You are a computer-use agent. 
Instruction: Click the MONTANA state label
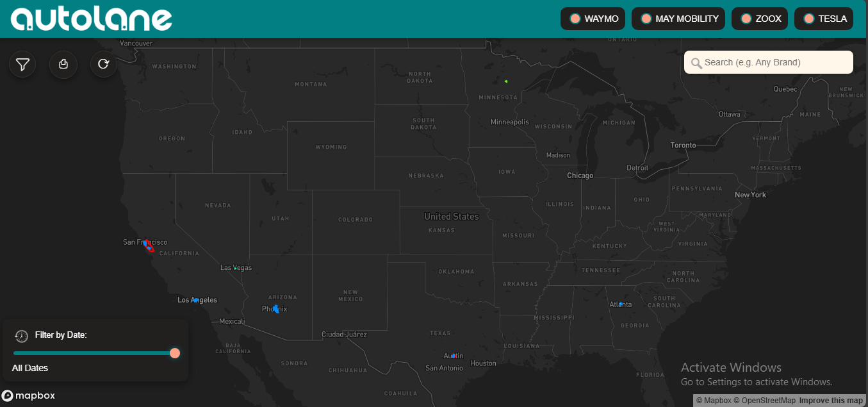click(311, 85)
